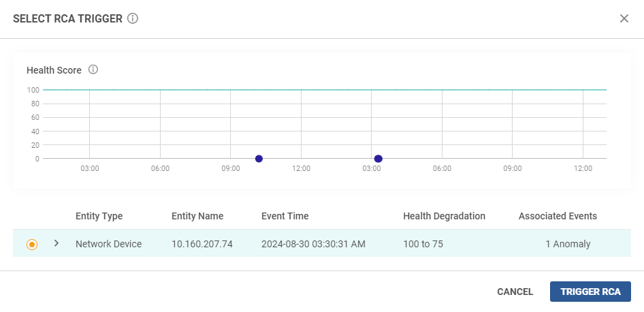This screenshot has width=644, height=312.
Task: Click the Health Degradation column header
Action: 444,216
